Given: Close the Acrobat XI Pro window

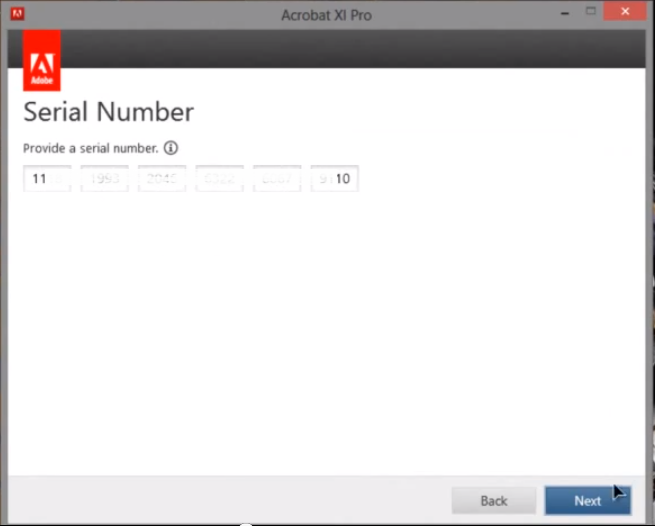Looking at the screenshot, I should tap(625, 11).
